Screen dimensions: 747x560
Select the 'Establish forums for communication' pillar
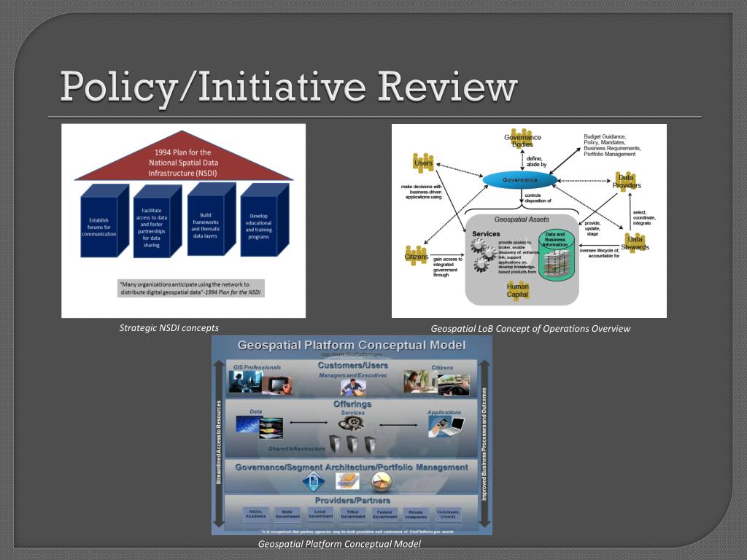[x=104, y=220]
